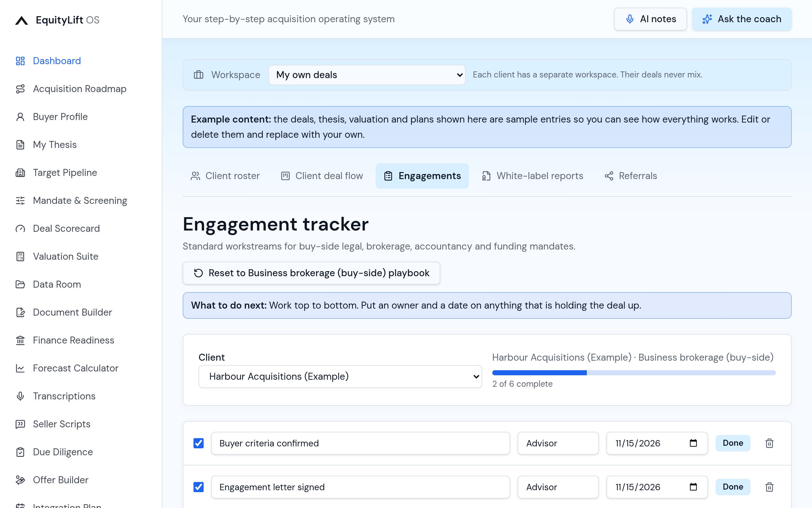Click the Seller Scripts quote icon

pyautogui.click(x=21, y=424)
